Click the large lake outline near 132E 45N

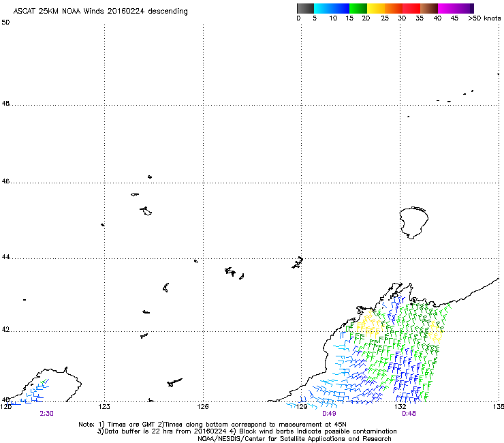tap(413, 223)
